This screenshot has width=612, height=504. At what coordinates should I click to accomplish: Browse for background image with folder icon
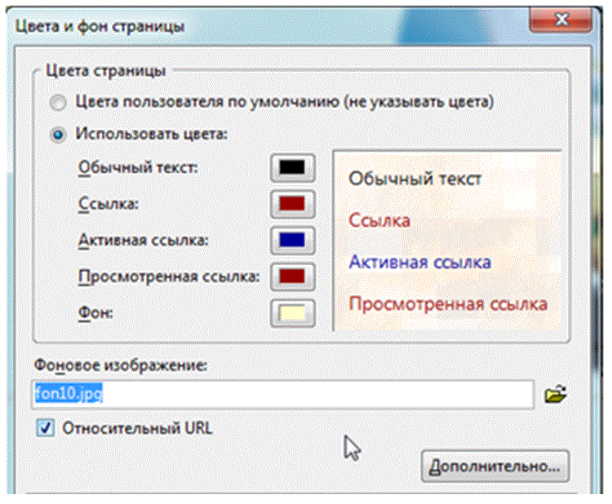click(555, 394)
